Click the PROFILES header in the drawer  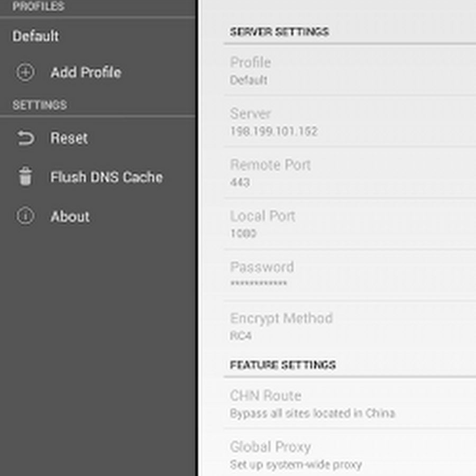[x=38, y=6]
